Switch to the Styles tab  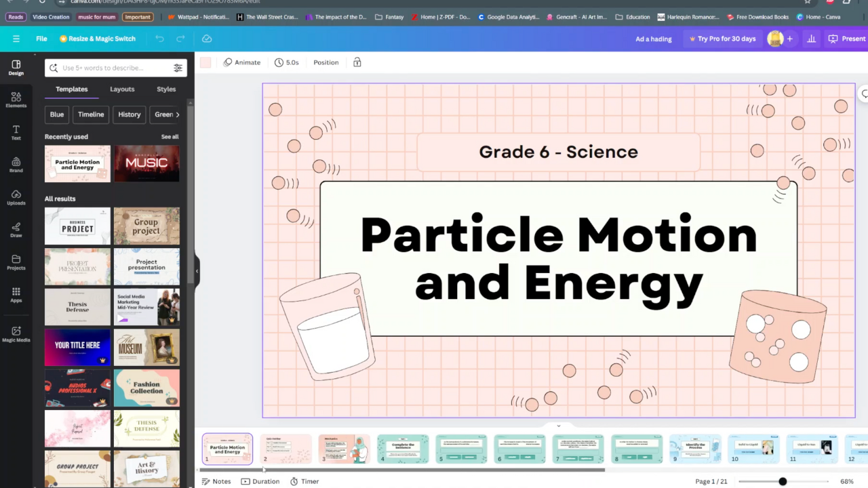pos(166,89)
